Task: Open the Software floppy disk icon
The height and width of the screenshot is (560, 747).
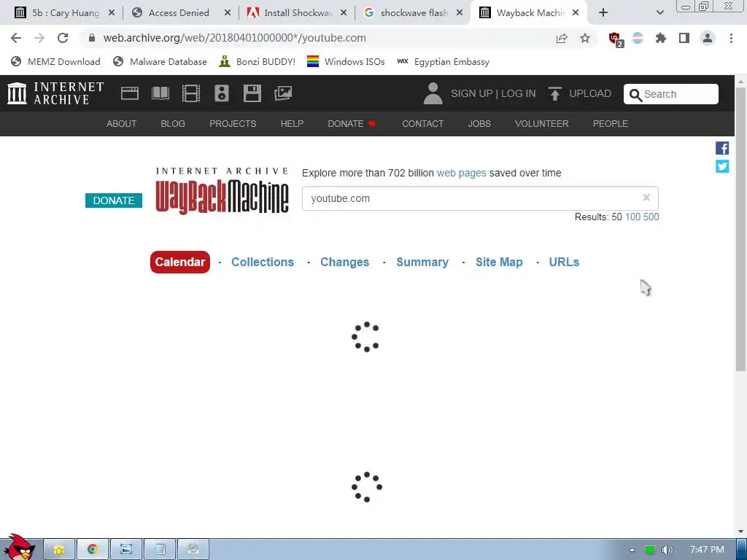Action: 252,93
